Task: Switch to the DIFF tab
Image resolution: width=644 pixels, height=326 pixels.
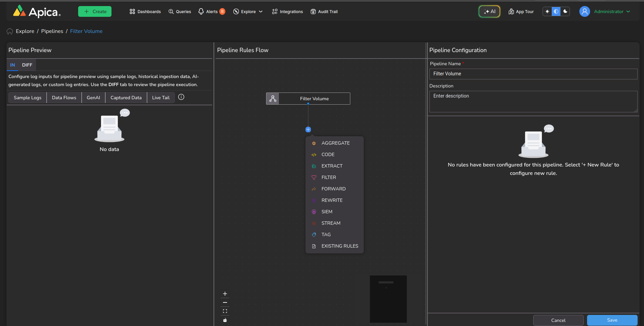Action: [x=27, y=65]
